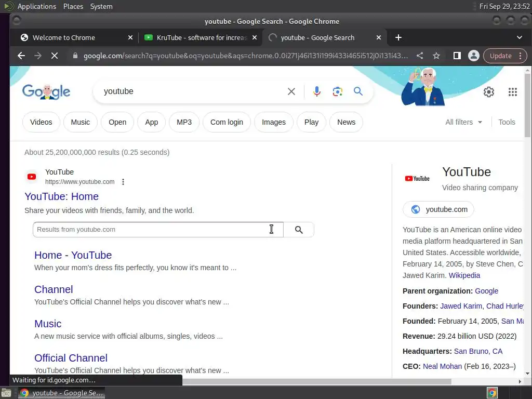The width and height of the screenshot is (532, 399).
Task: Open the tab search chevron dropdown
Action: (519, 37)
